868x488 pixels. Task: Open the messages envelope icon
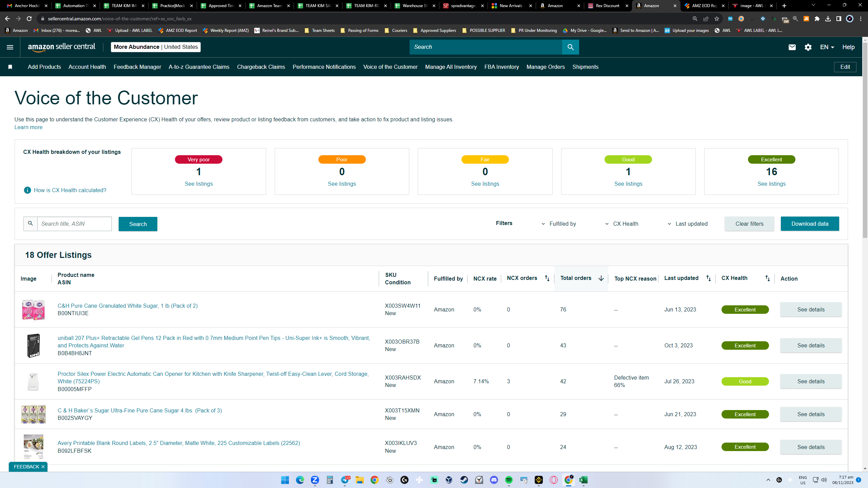(792, 47)
